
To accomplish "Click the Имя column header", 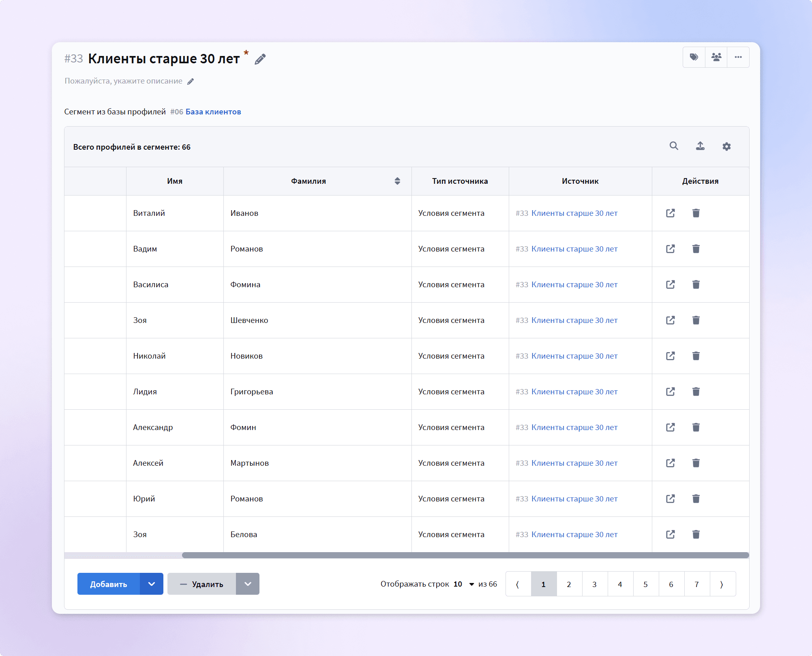I will click(175, 181).
